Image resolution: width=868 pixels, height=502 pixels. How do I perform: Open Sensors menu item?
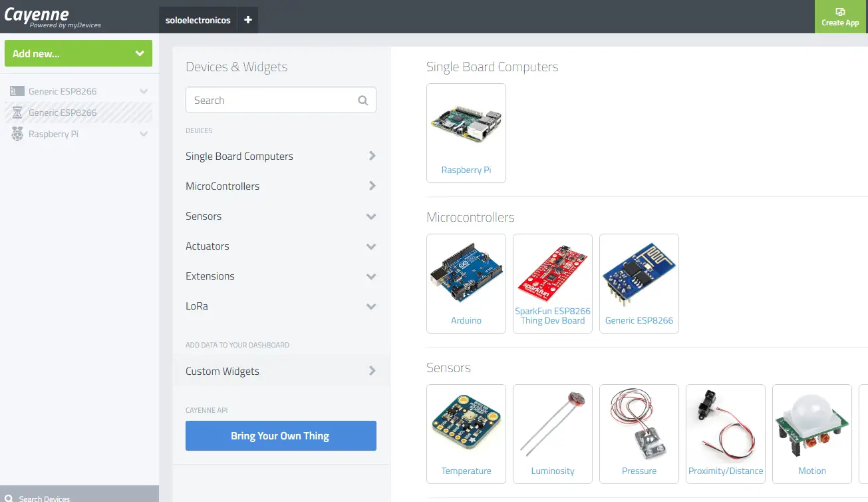[281, 216]
